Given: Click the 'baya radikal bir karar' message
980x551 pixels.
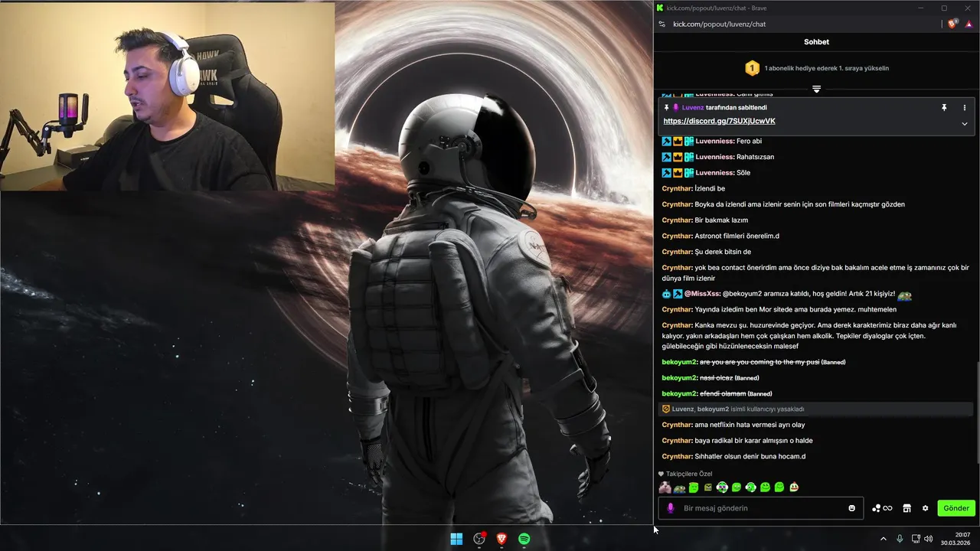Looking at the screenshot, I should click(x=753, y=441).
